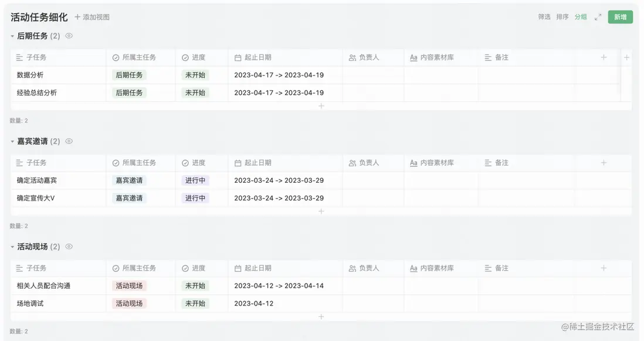644x341 pixels.
Task: Add a new row under 确定宣传大V
Action: click(321, 212)
